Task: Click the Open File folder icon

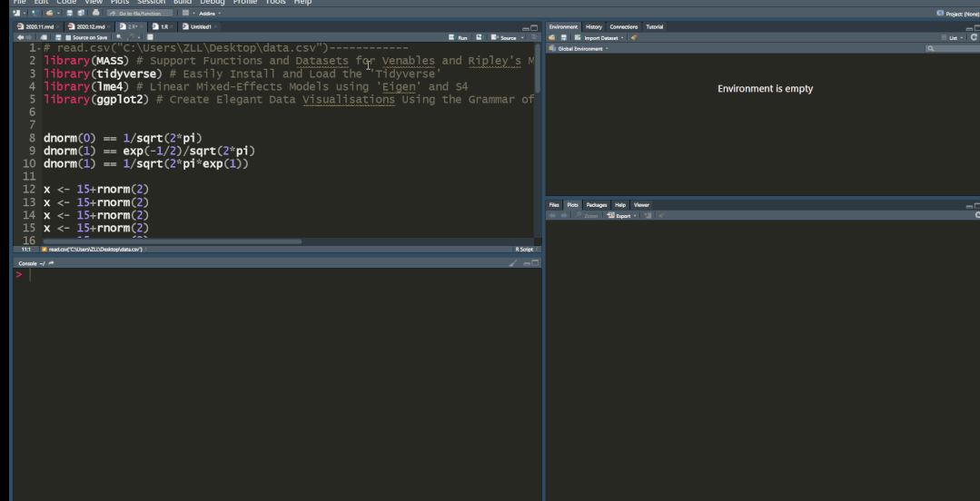Action: click(49, 13)
